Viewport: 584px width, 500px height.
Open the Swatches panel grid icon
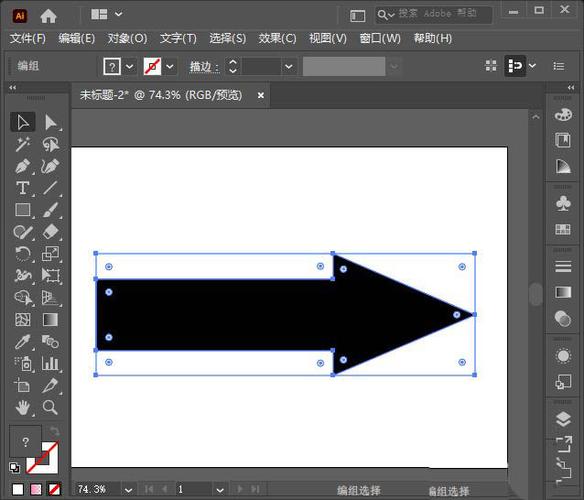pyautogui.click(x=563, y=229)
